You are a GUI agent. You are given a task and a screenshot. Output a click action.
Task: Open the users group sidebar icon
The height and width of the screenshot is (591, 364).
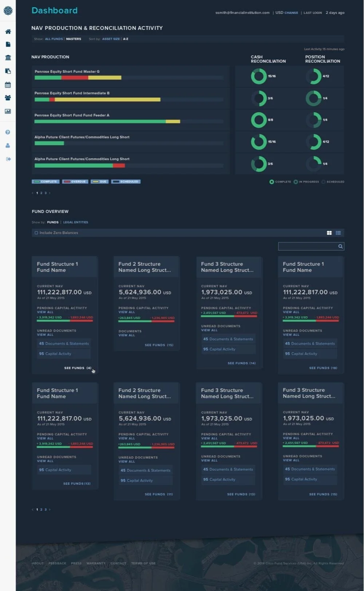click(x=8, y=98)
